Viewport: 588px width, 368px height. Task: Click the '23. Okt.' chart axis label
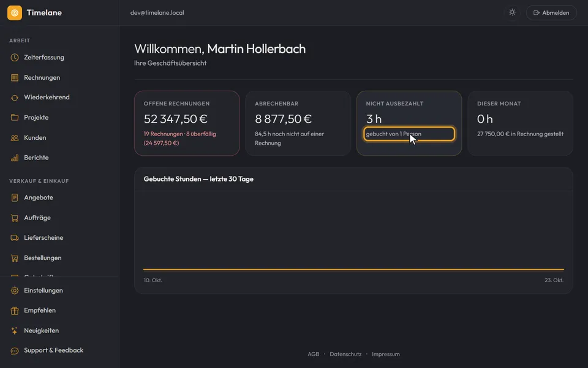coord(554,280)
